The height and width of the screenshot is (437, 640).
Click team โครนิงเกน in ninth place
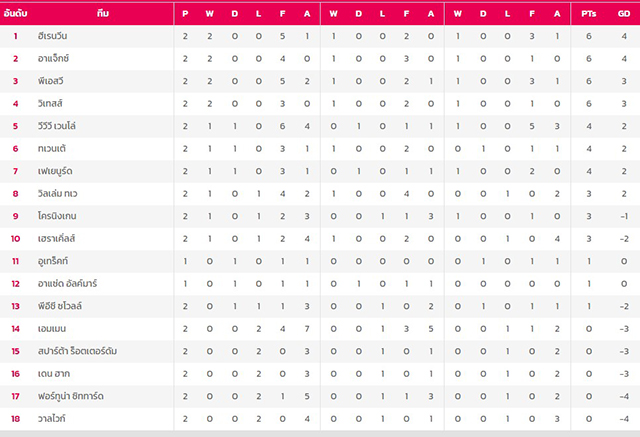coord(57,216)
